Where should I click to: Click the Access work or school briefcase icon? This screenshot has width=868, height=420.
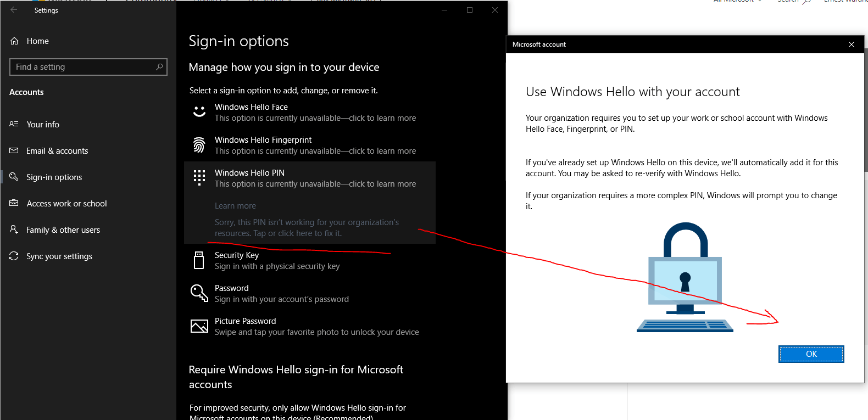pyautogui.click(x=14, y=204)
